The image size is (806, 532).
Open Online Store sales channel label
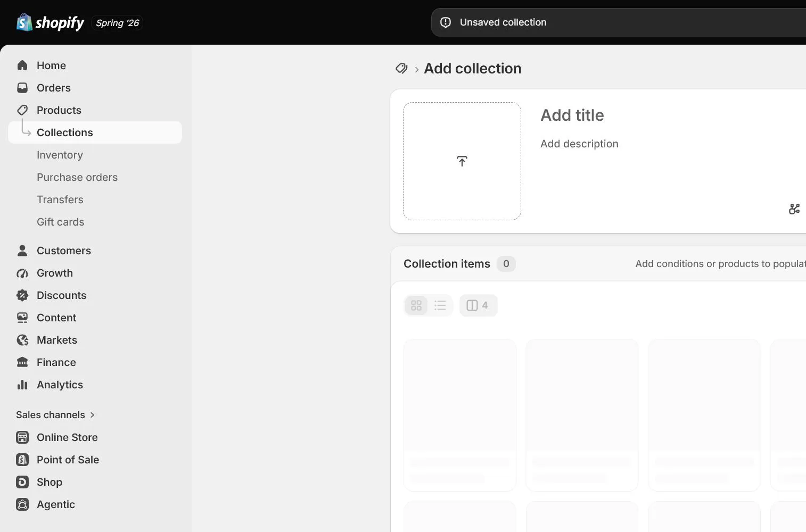click(67, 437)
